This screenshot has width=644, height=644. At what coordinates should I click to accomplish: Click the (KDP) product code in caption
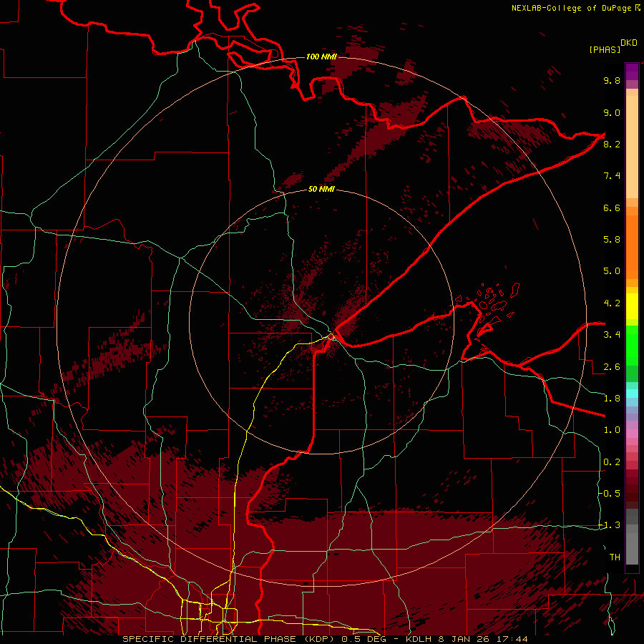[320, 639]
